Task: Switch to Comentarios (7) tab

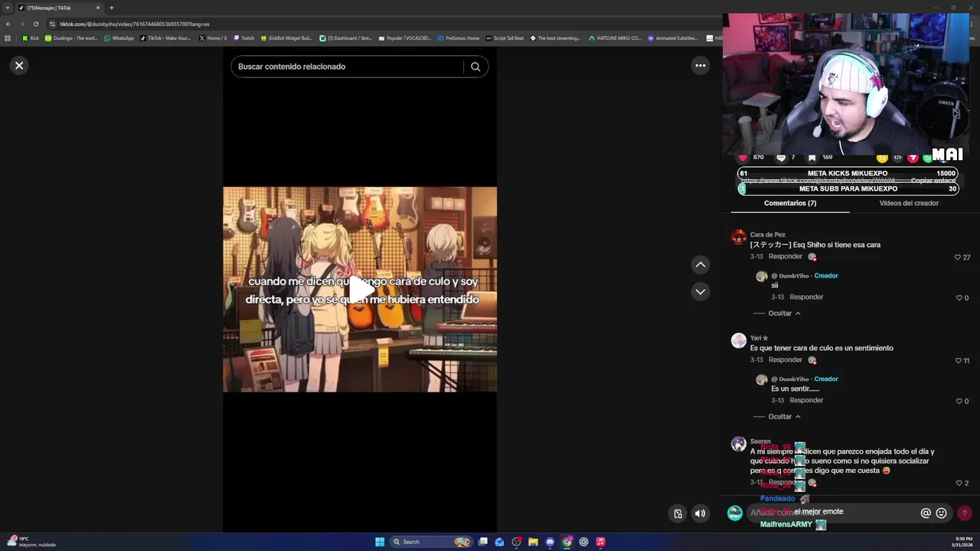Action: click(x=790, y=204)
